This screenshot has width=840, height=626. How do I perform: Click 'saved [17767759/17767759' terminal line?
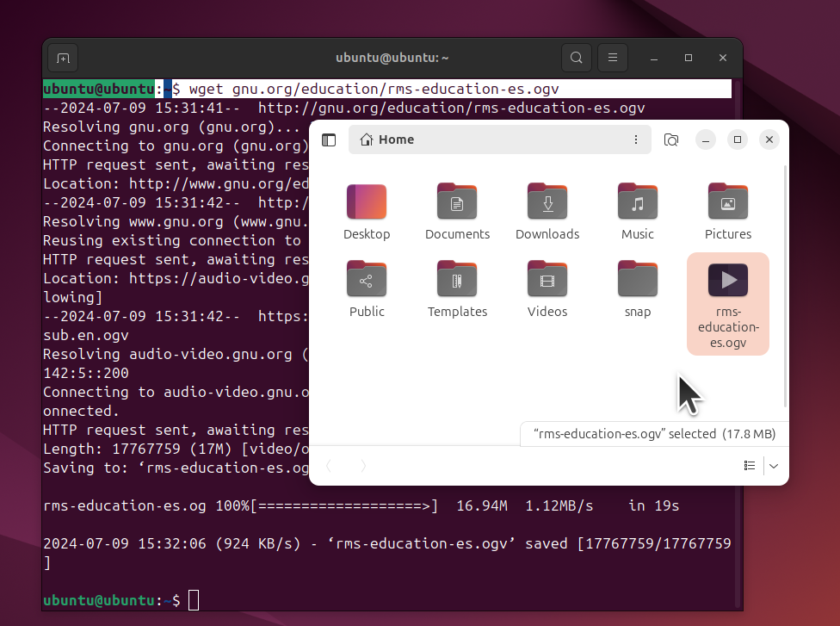point(628,543)
